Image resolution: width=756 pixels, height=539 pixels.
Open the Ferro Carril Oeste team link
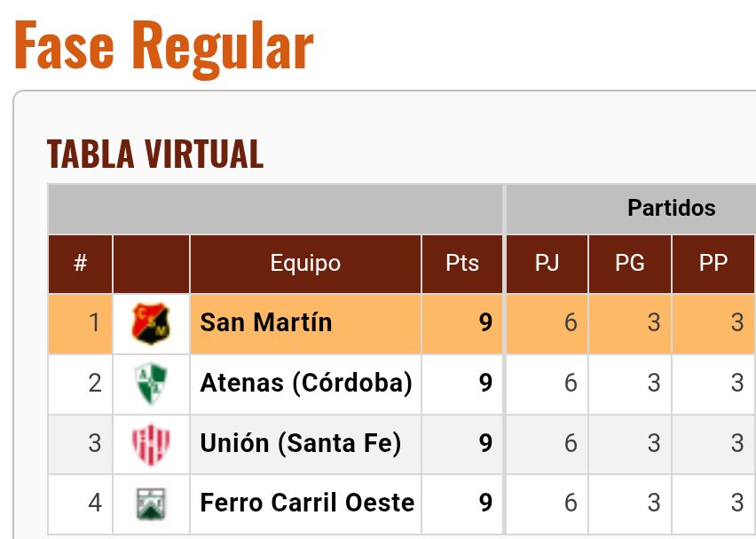tap(307, 503)
